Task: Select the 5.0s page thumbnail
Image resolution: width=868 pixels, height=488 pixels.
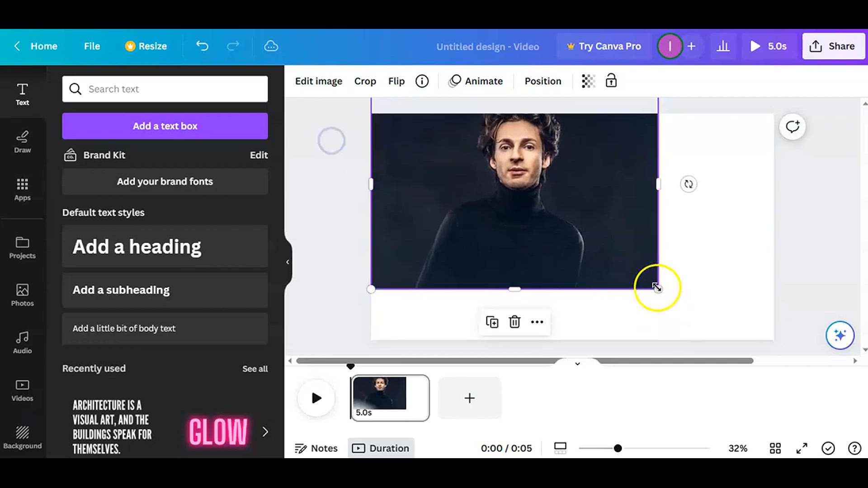Action: (x=390, y=398)
